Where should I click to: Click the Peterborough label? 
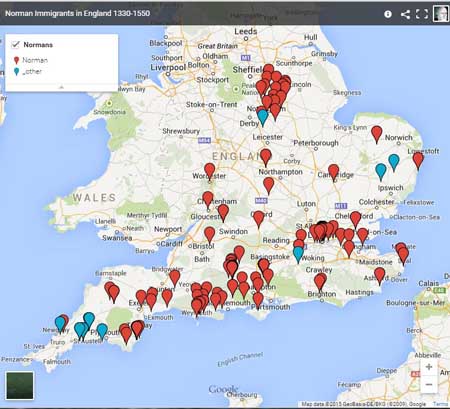click(x=316, y=143)
